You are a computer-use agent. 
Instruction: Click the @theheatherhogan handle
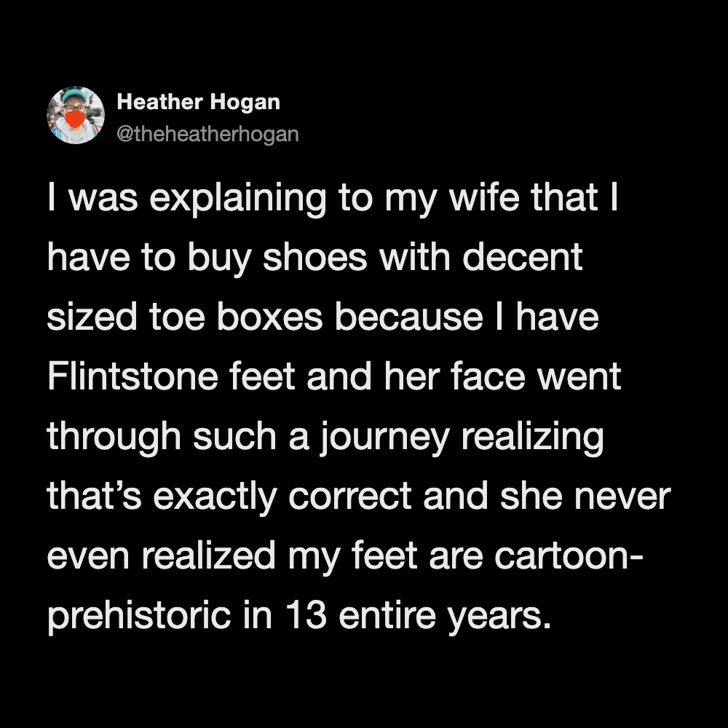click(207, 135)
